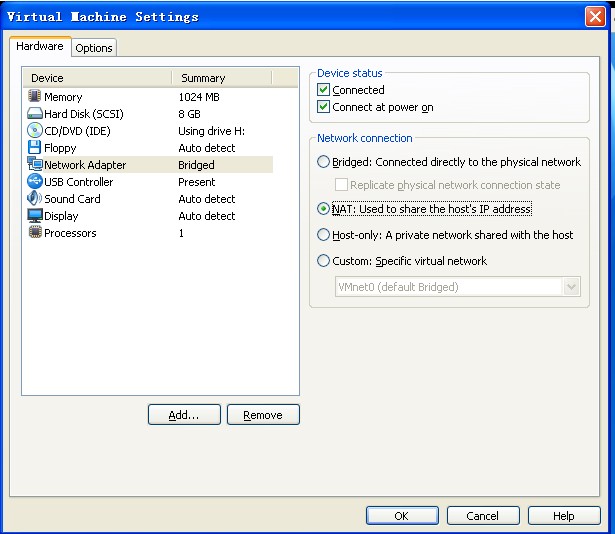Confirm settings with the OK button
Image resolution: width=615 pixels, height=534 pixels.
coord(402,516)
